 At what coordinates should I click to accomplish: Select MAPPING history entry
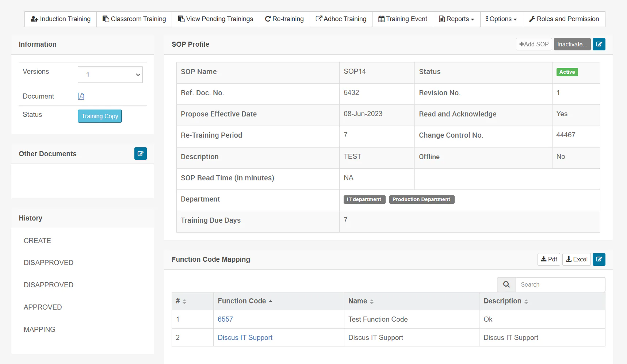click(39, 329)
